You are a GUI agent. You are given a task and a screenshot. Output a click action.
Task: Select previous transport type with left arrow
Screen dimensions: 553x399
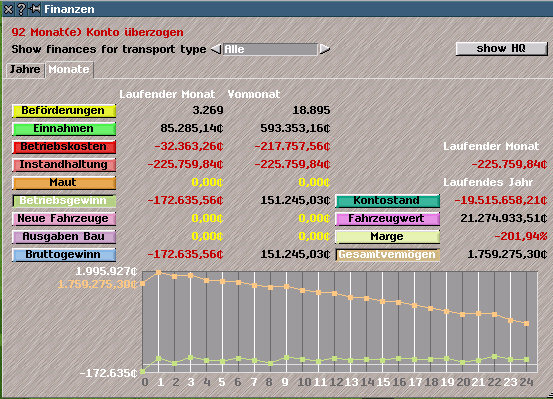[216, 49]
